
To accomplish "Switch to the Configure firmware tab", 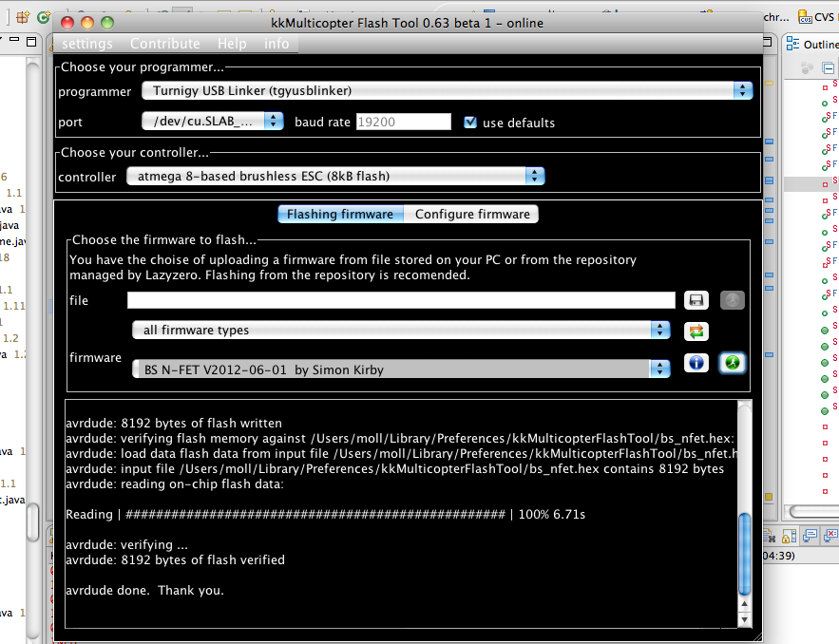I will [470, 214].
